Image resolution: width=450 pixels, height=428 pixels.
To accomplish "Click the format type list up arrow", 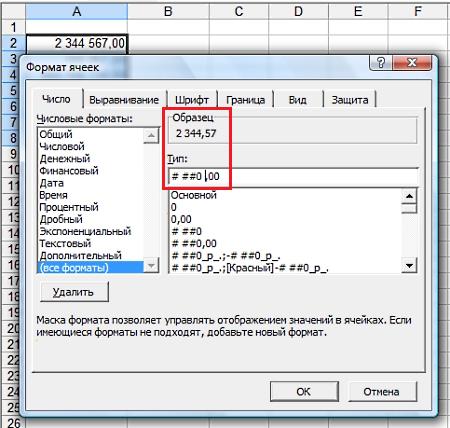I will (x=409, y=196).
